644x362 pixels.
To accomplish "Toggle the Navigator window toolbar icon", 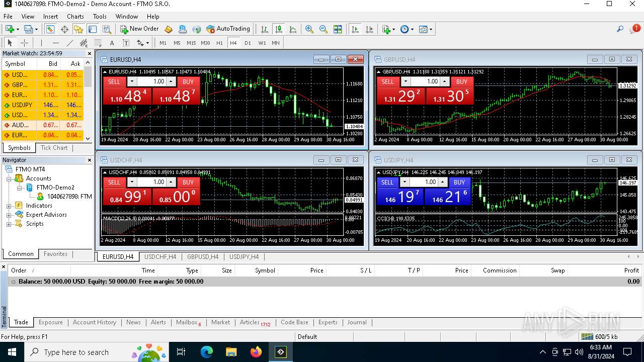I will point(78,29).
